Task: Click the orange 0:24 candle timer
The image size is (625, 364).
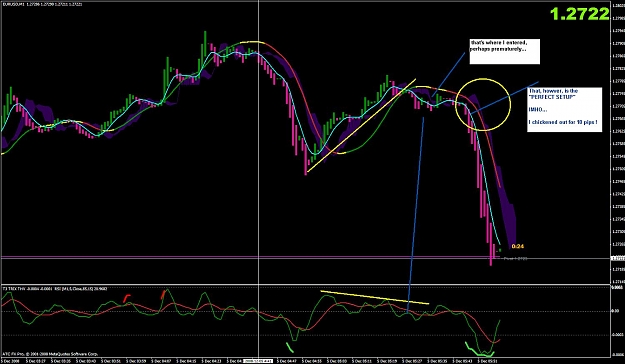Action: tap(517, 246)
